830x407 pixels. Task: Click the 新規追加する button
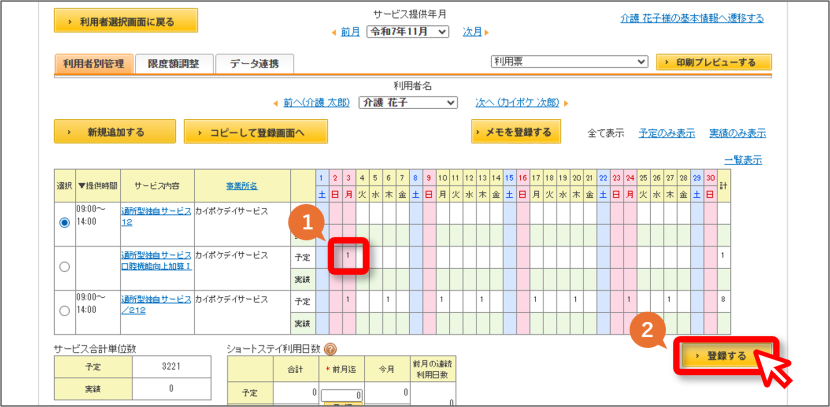point(115,132)
